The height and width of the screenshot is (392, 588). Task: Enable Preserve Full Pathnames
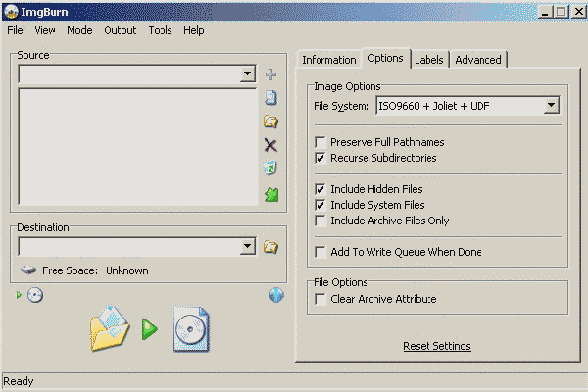tap(320, 142)
